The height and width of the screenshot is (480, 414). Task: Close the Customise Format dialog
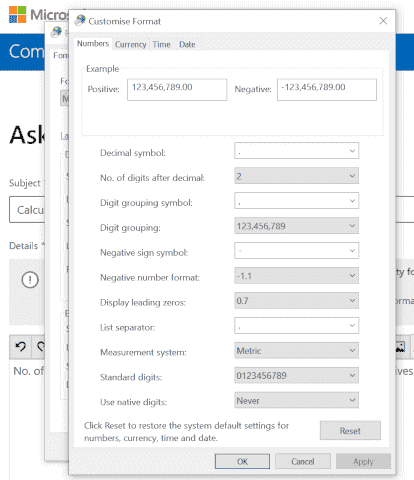(383, 21)
